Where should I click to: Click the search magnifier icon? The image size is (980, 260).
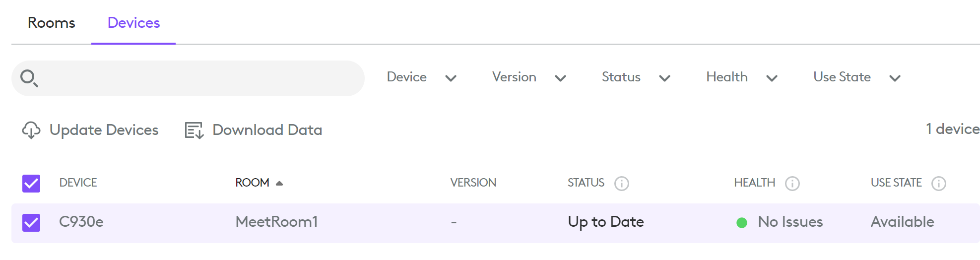tap(29, 78)
